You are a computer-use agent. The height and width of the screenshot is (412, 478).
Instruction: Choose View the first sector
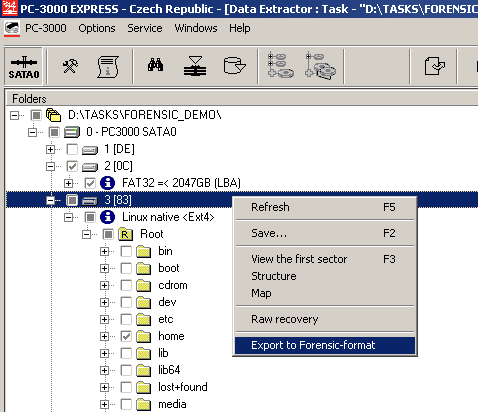[x=325, y=259]
